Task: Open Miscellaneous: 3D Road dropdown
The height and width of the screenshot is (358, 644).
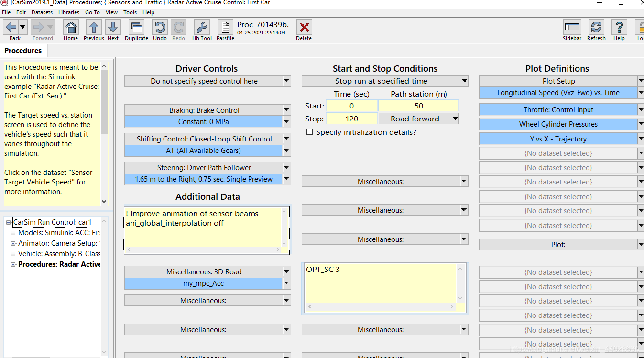Action: [x=207, y=271]
